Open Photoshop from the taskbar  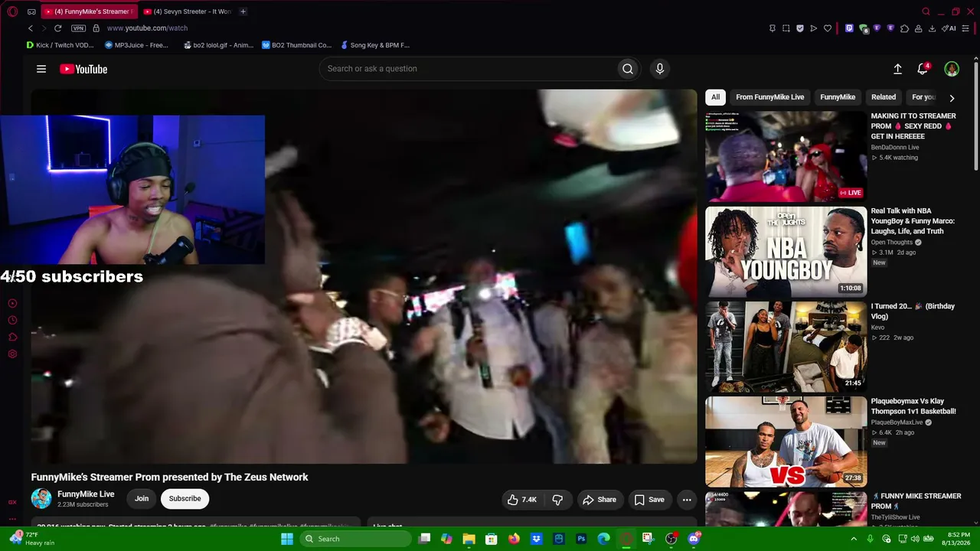[x=581, y=539]
